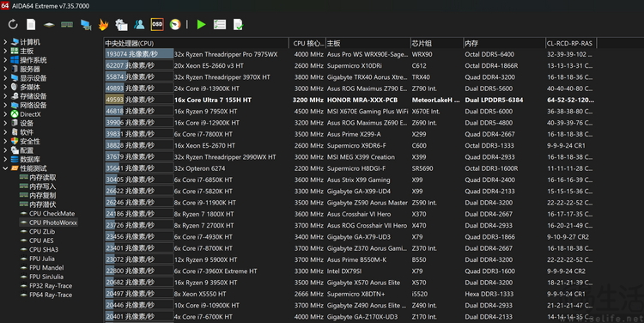Select the 网络设备 network tree icon
Screen dimensions: 644x323
tap(15, 105)
